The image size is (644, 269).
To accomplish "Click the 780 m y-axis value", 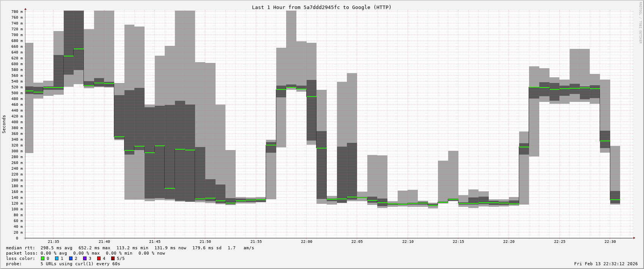I will 17,12.
